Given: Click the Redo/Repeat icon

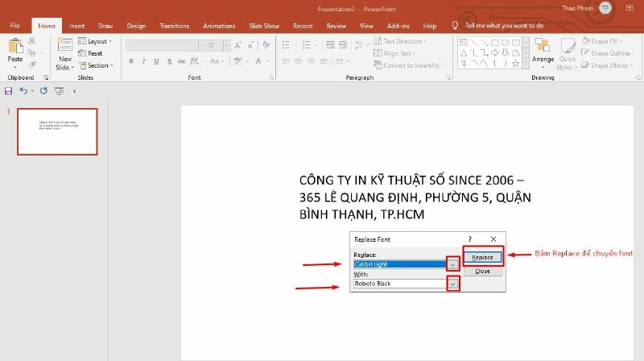Looking at the screenshot, I should pyautogui.click(x=43, y=91).
